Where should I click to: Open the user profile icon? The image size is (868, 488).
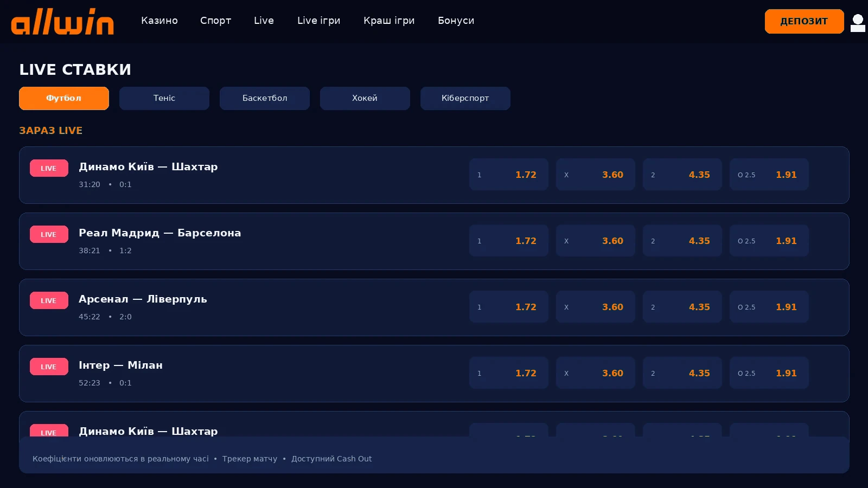pyautogui.click(x=858, y=23)
